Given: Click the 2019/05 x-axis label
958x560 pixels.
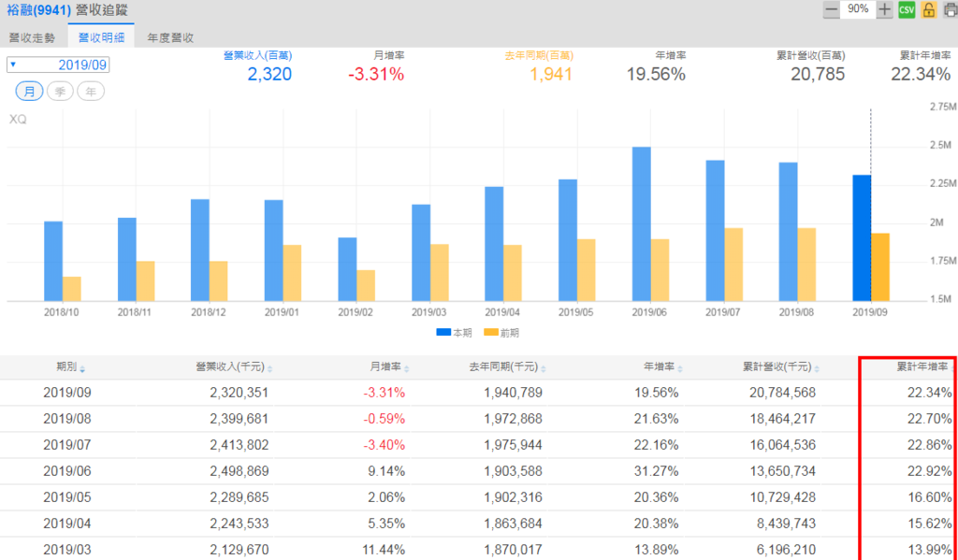Looking at the screenshot, I should click(x=575, y=312).
